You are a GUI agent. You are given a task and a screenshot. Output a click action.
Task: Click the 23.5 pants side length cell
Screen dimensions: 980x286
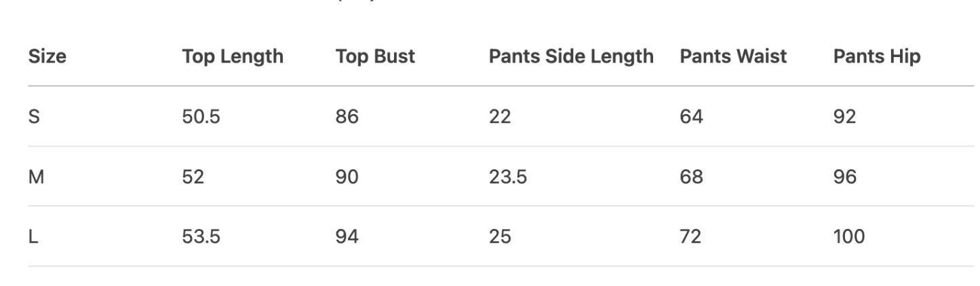pyautogui.click(x=507, y=177)
